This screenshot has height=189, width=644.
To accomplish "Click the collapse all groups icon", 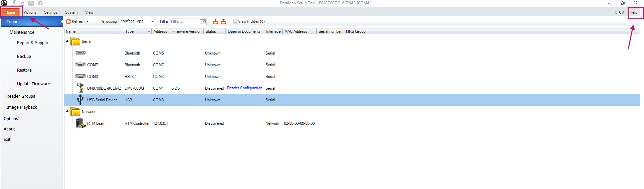I will (x=223, y=21).
